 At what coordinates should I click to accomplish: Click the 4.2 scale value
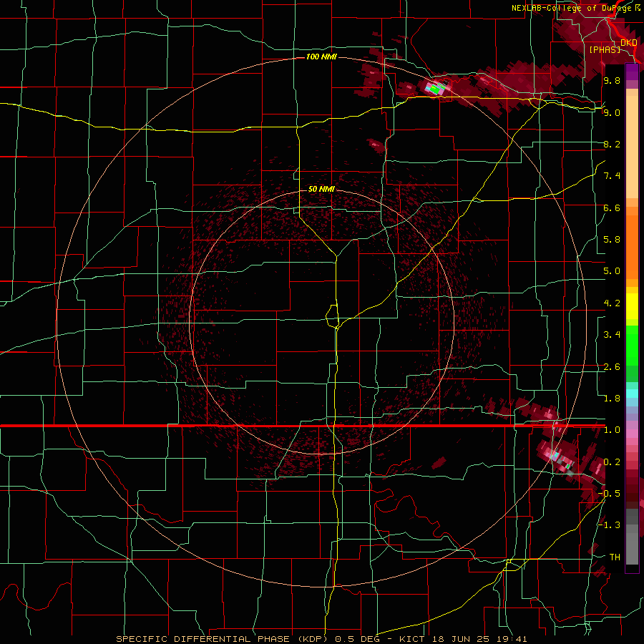coord(612,303)
